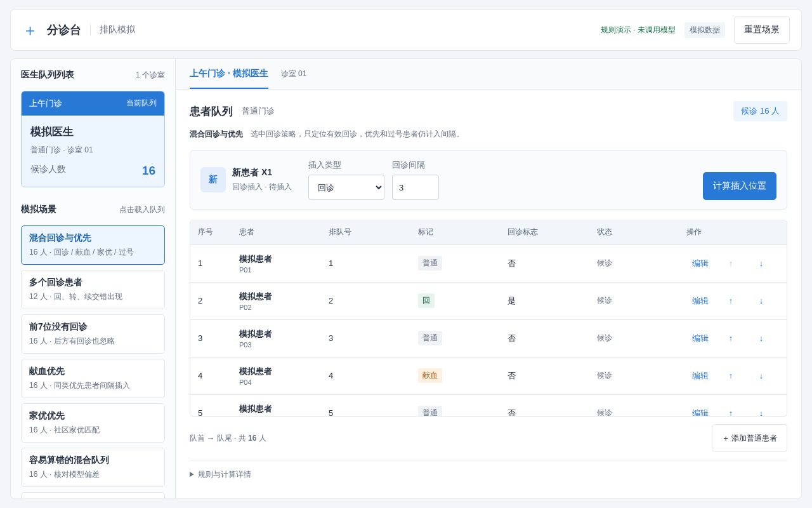
Task: Click the 回诊标志 column header
Action: 523,232
